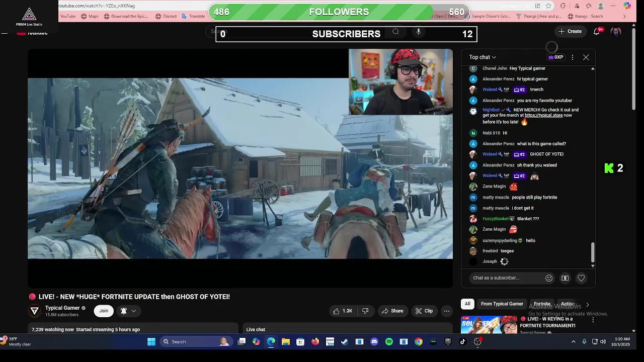Open Edge settings and more menu
Image resolution: width=644 pixels, height=362 pixels.
[613, 6]
